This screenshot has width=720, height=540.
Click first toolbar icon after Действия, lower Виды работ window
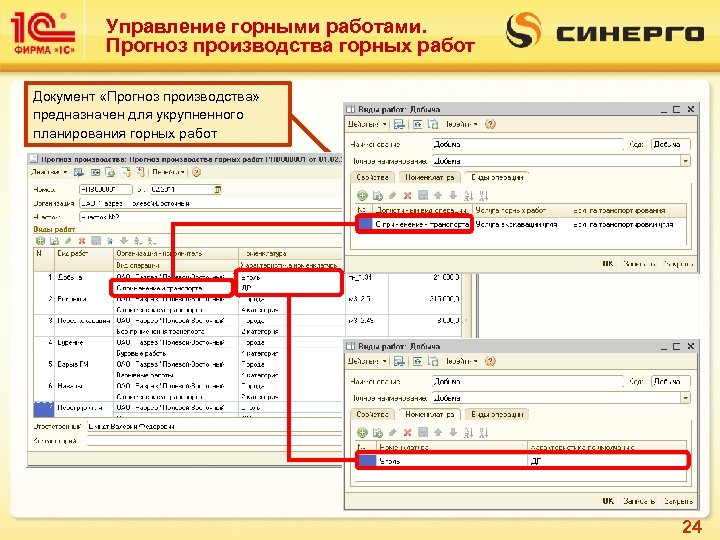click(x=399, y=361)
